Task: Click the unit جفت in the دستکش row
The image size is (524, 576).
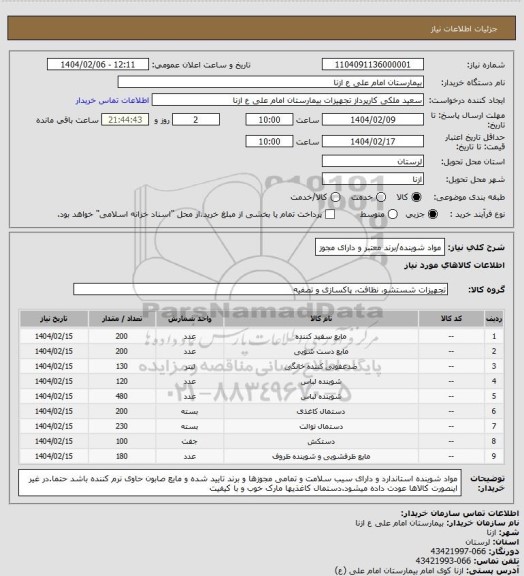Action: (x=190, y=441)
